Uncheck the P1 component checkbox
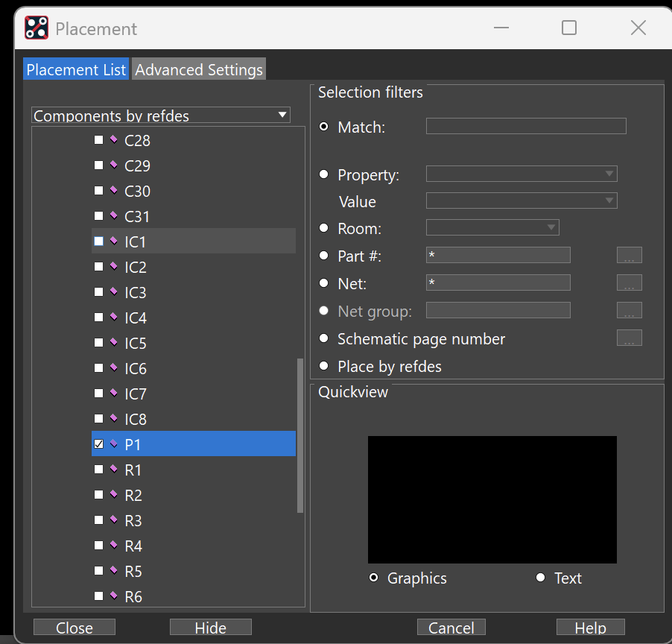 pos(98,443)
